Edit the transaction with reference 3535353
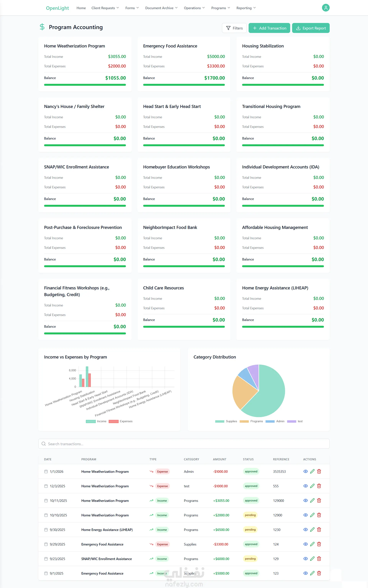The width and height of the screenshot is (368, 588). pyautogui.click(x=312, y=471)
